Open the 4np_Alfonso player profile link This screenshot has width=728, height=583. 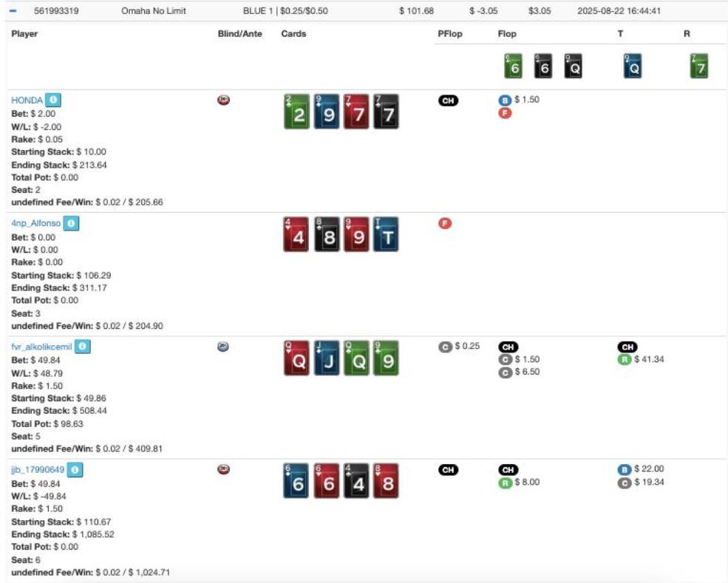click(x=35, y=223)
